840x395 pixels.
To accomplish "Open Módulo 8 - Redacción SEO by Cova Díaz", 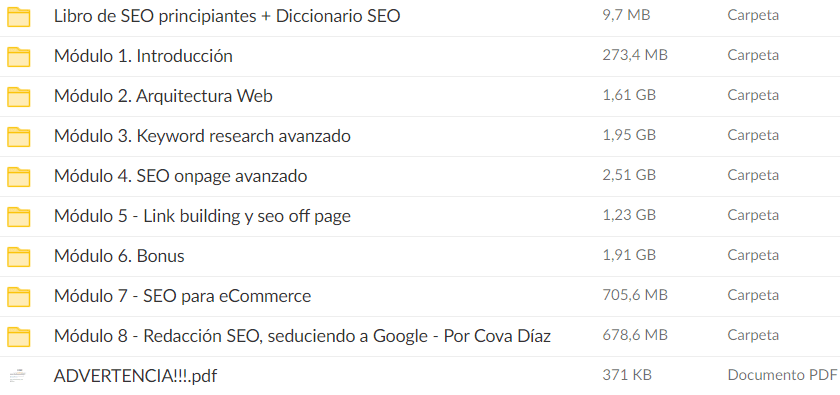I will (302, 336).
